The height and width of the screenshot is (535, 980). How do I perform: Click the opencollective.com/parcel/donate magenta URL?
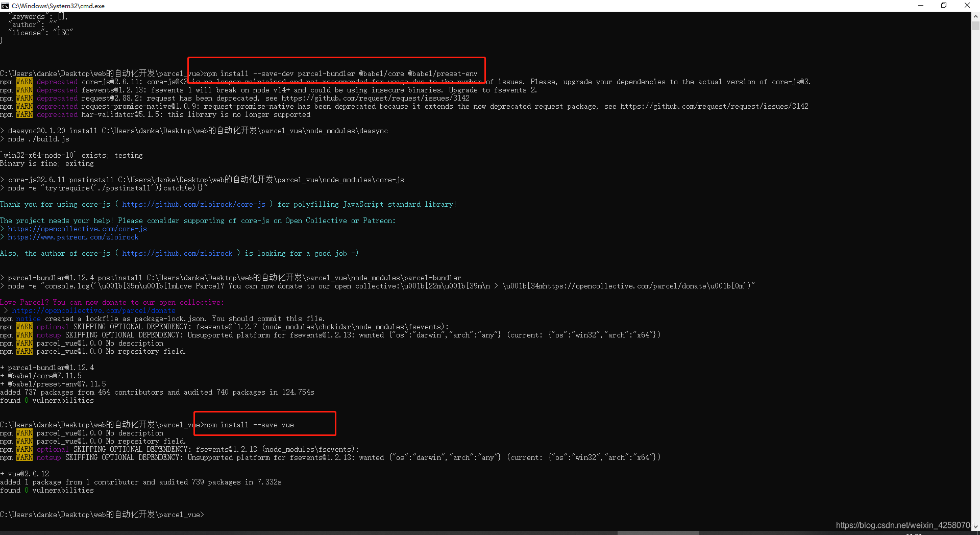pyautogui.click(x=93, y=310)
